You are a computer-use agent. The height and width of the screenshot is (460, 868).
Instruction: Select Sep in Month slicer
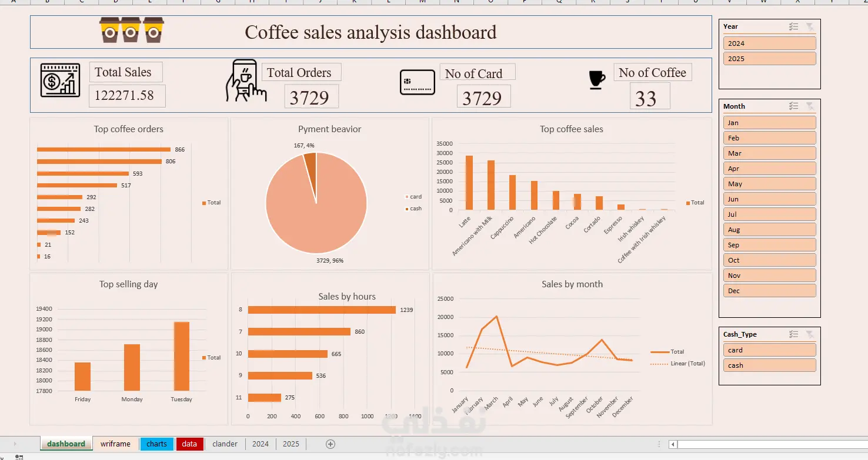(770, 245)
